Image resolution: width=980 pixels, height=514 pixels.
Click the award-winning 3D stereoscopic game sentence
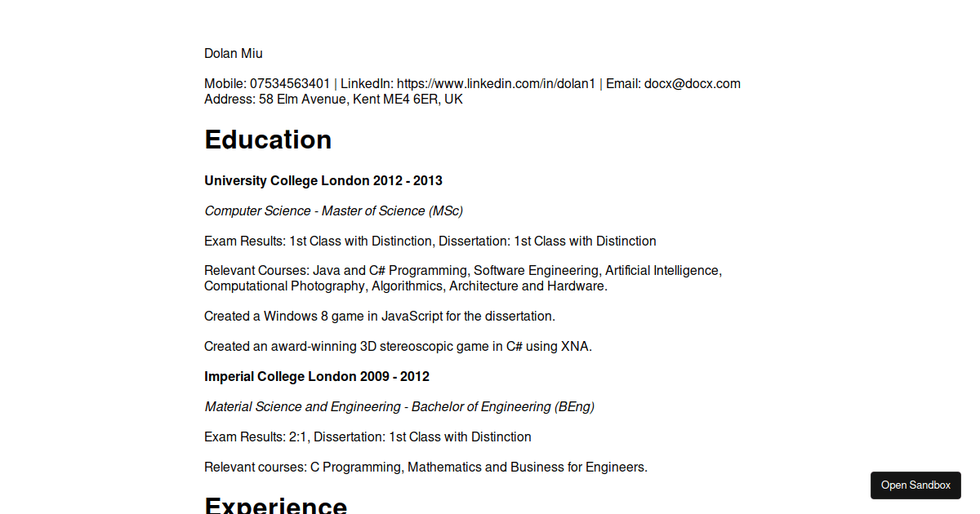point(398,346)
